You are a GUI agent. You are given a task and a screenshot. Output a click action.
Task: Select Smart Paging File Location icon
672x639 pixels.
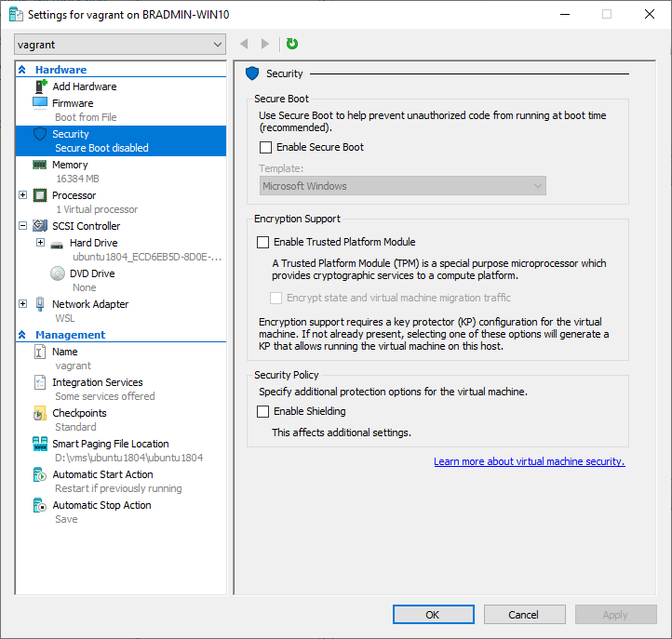tap(40, 444)
